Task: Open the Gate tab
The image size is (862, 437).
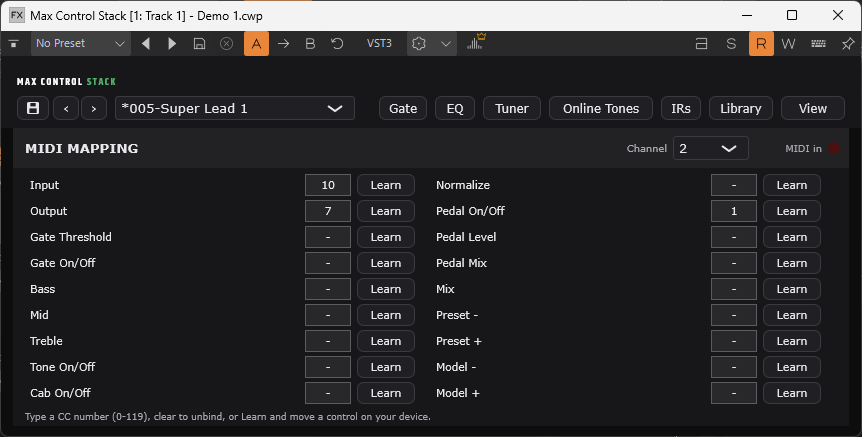Action: [403, 108]
